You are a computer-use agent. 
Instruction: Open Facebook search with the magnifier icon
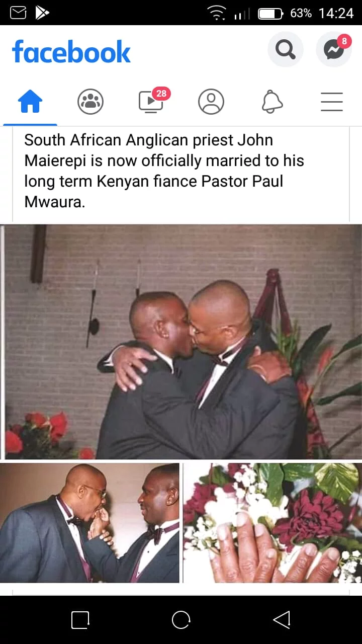point(286,49)
